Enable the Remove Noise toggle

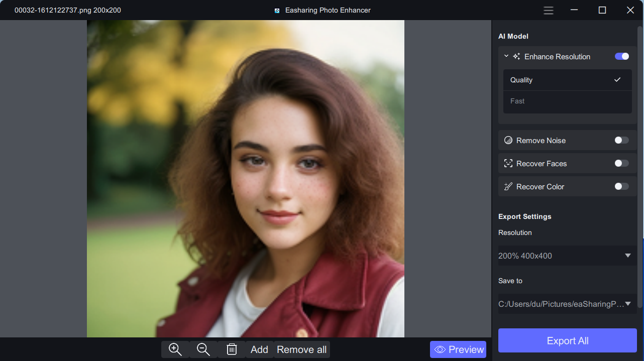[x=621, y=140]
